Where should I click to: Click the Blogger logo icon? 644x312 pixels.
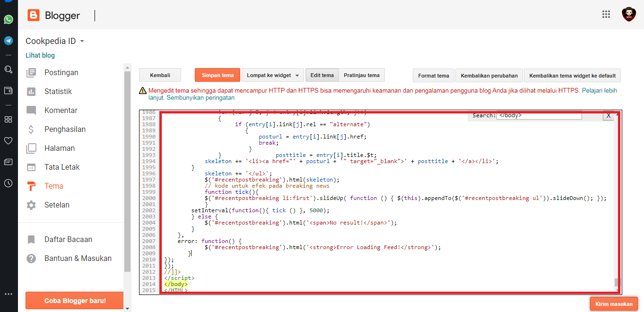(34, 16)
